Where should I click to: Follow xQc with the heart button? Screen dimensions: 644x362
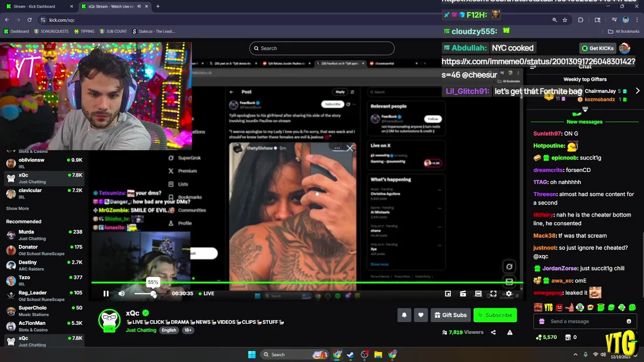tap(421, 315)
